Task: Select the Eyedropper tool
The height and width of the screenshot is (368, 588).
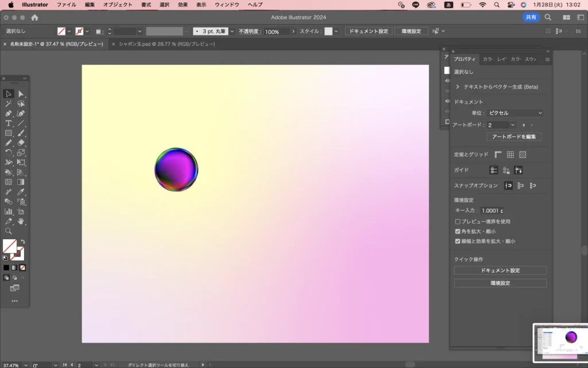Action: pyautogui.click(x=21, y=191)
